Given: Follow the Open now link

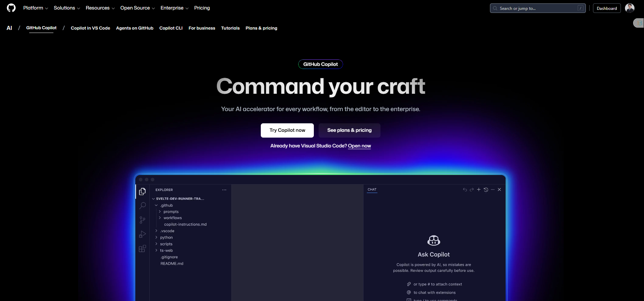Looking at the screenshot, I should (359, 146).
